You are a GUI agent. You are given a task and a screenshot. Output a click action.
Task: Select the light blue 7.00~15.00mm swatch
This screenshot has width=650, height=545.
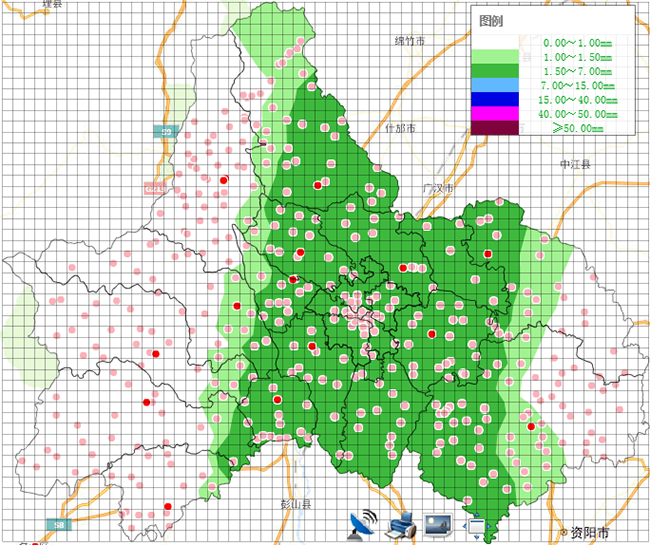[495, 85]
